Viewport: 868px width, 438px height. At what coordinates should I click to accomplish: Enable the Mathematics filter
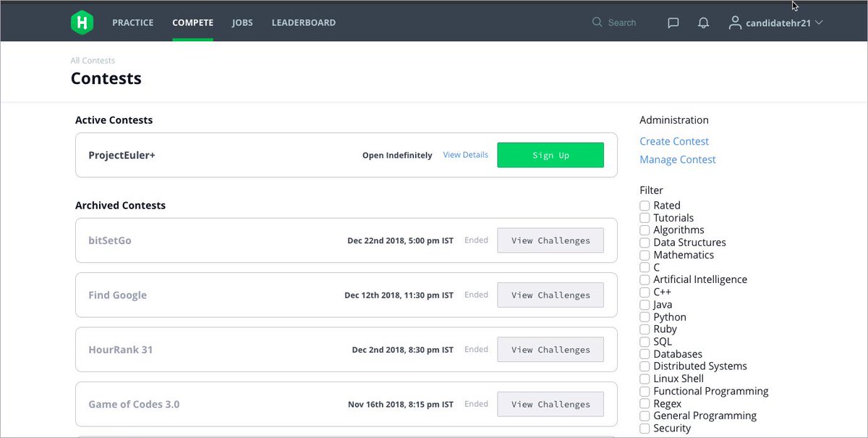tap(644, 255)
